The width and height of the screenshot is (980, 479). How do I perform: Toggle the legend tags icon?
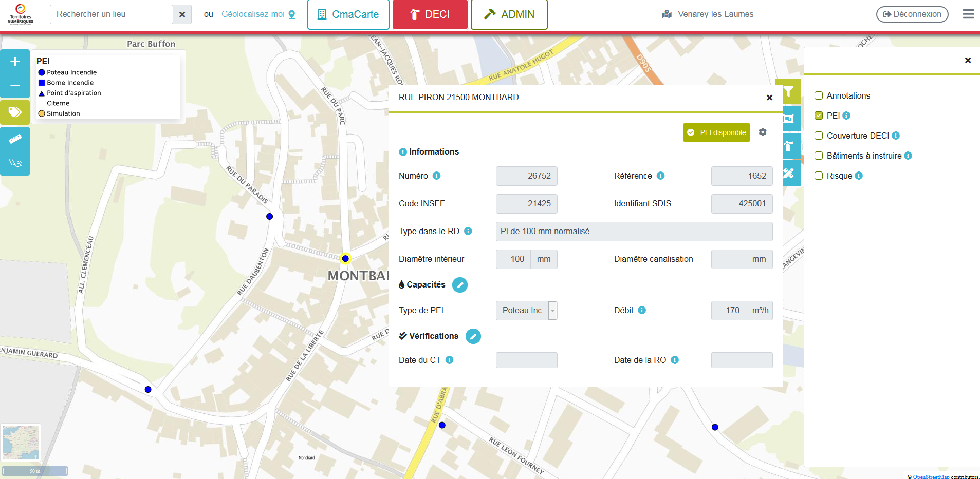pos(15,112)
